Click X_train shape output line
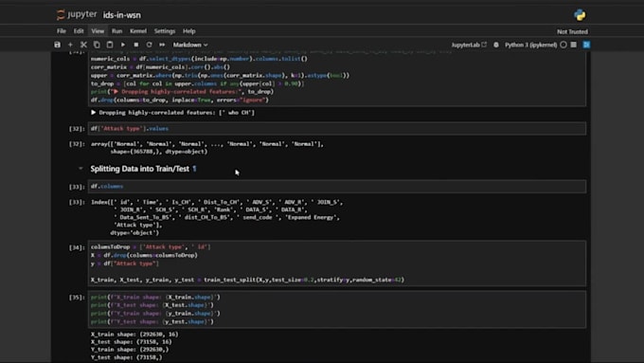Viewport: 644px width, 363px height. tap(134, 334)
